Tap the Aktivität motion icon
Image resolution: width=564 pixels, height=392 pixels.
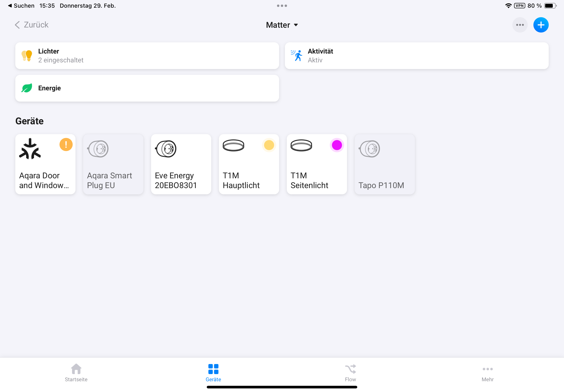[x=296, y=55]
